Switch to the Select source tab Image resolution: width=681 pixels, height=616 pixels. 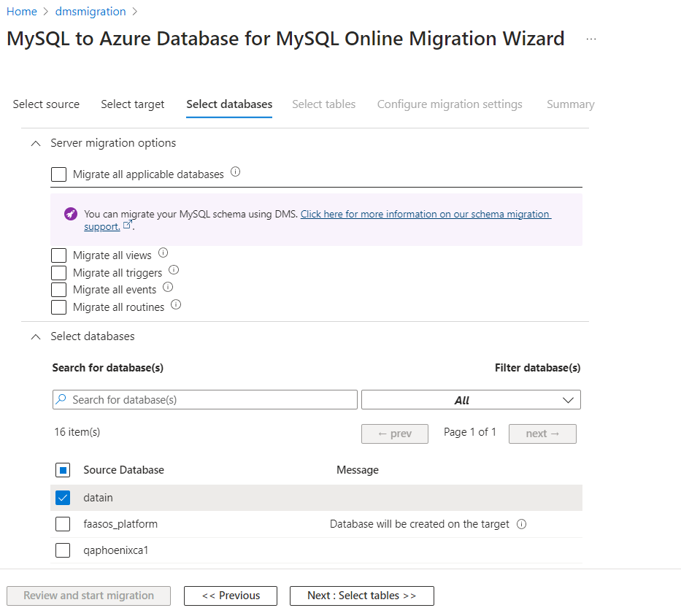tap(46, 104)
